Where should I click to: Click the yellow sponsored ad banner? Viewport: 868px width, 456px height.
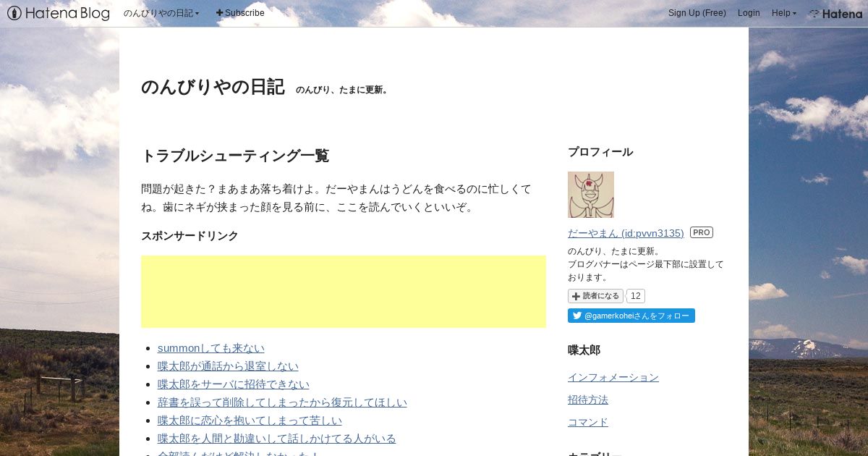click(x=344, y=292)
